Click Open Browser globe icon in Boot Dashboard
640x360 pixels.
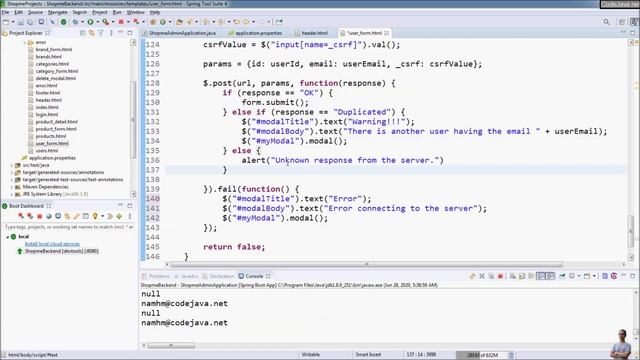tap(49, 216)
